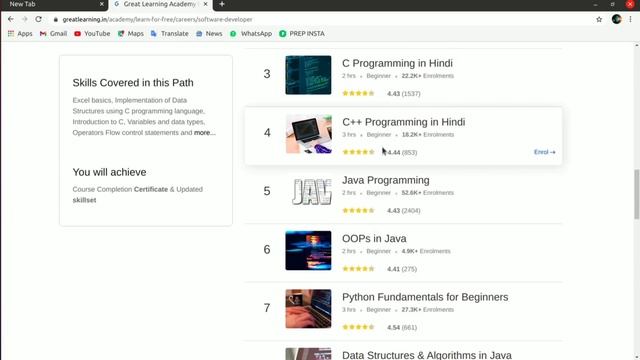Image resolution: width=640 pixels, height=360 pixels.
Task: Click the star rating of C Programming in Hindi
Action: 358,93
